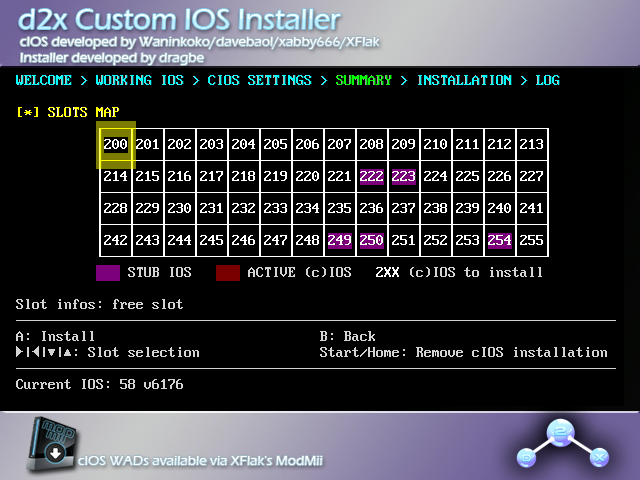Click the purple STUB IOS swatch

click(108, 272)
